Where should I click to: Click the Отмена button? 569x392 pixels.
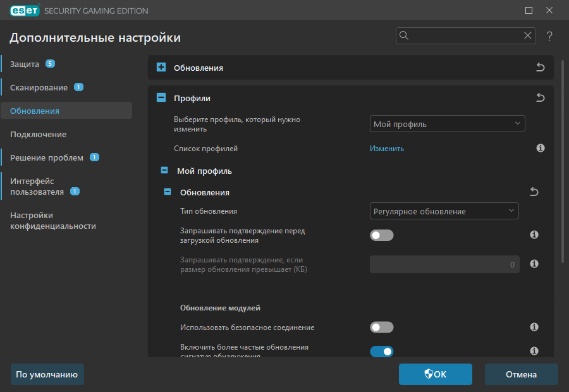pos(521,374)
